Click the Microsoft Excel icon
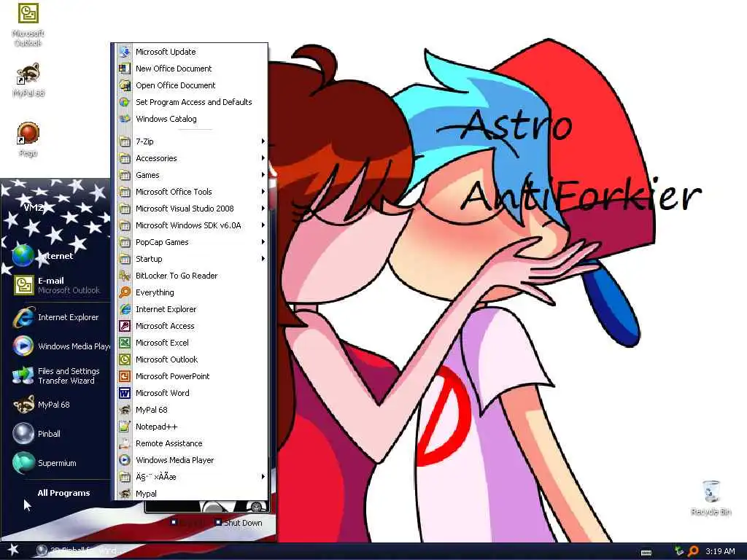The height and width of the screenshot is (560, 747). (125, 343)
